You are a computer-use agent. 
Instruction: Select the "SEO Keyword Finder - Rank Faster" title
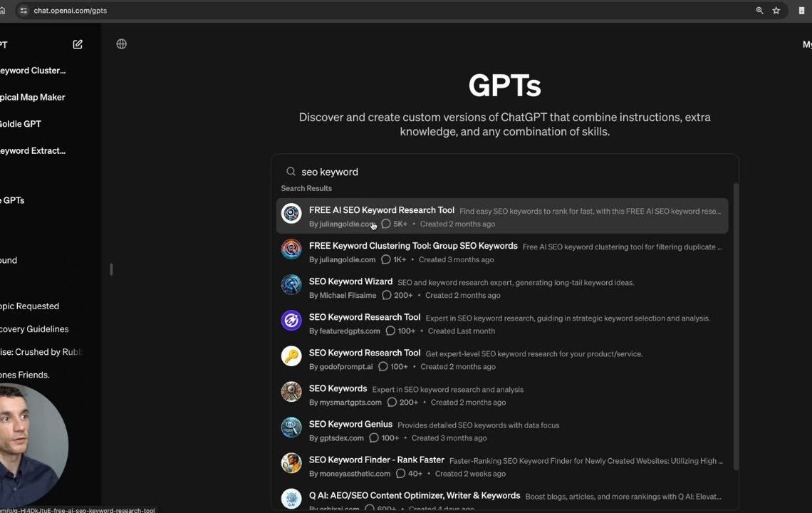tap(377, 460)
